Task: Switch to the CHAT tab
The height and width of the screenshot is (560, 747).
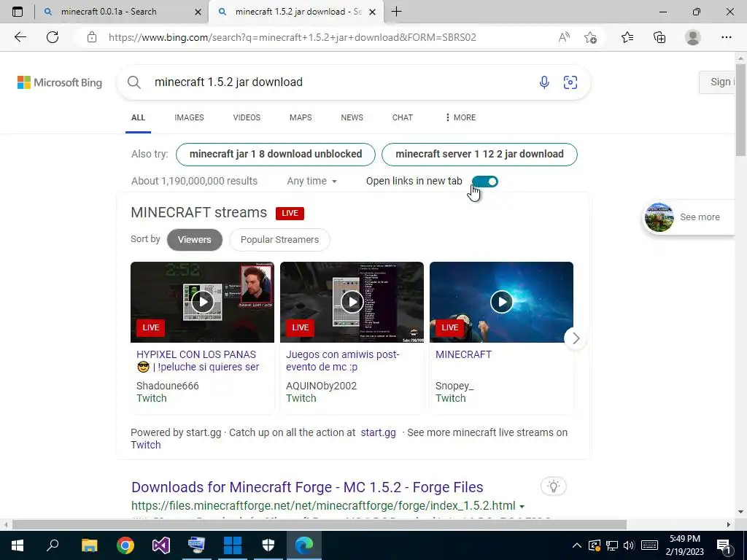Action: (403, 117)
